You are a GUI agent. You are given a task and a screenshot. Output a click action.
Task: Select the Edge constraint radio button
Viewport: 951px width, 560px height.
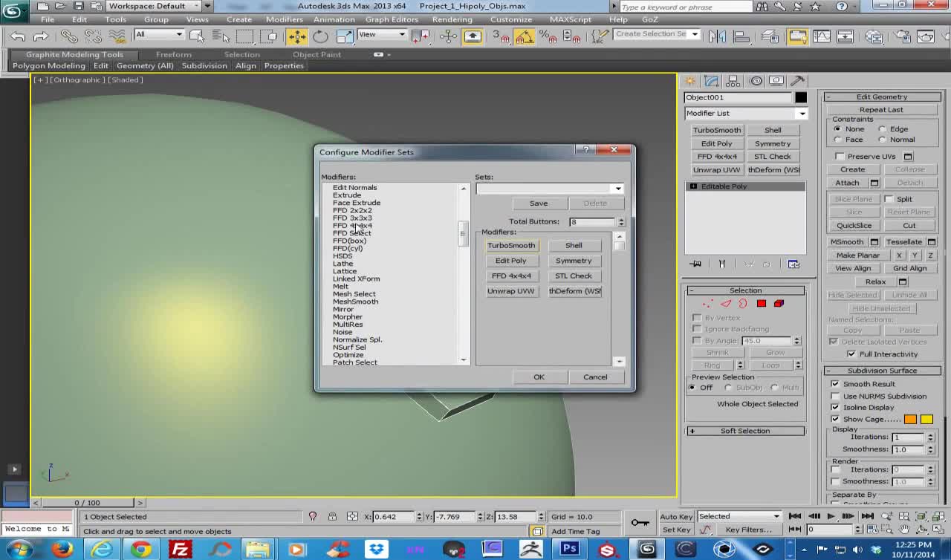click(883, 129)
